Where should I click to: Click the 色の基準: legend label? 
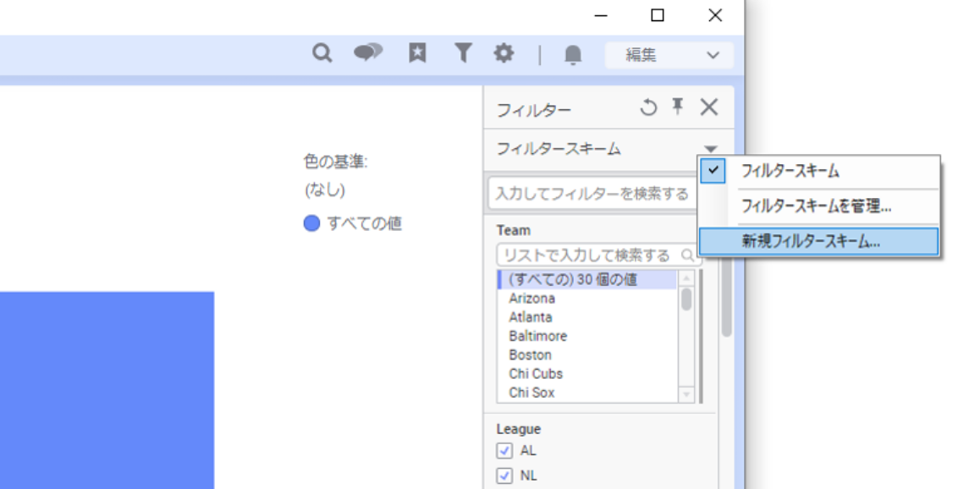tap(336, 162)
